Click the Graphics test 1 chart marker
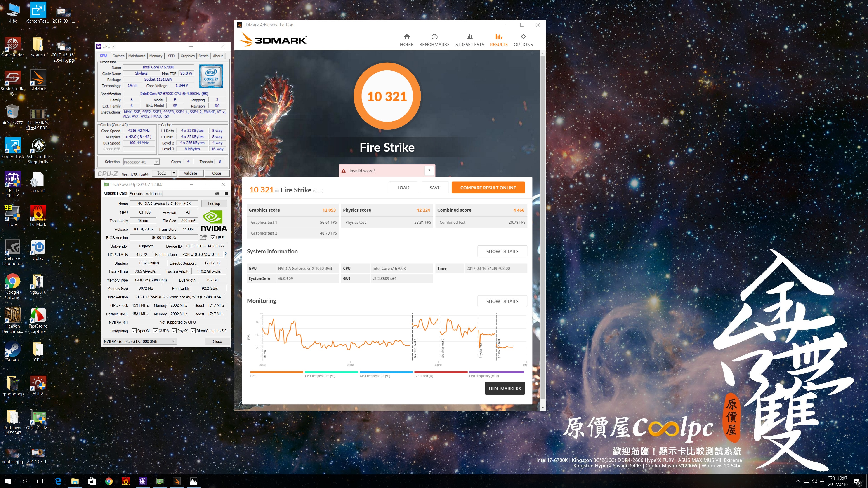 point(415,349)
